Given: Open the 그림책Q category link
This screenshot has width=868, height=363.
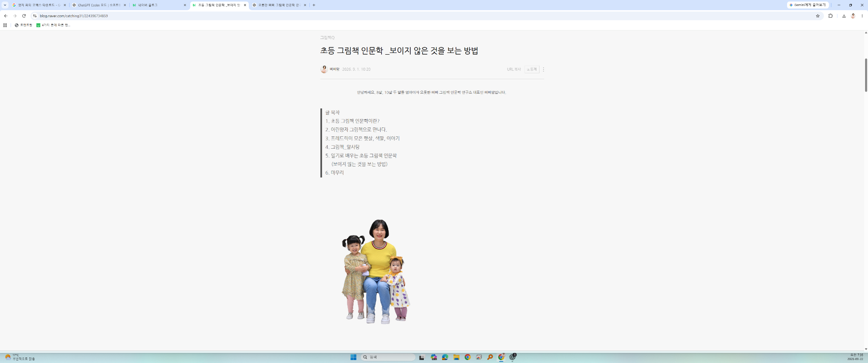Looking at the screenshot, I should pyautogui.click(x=327, y=38).
